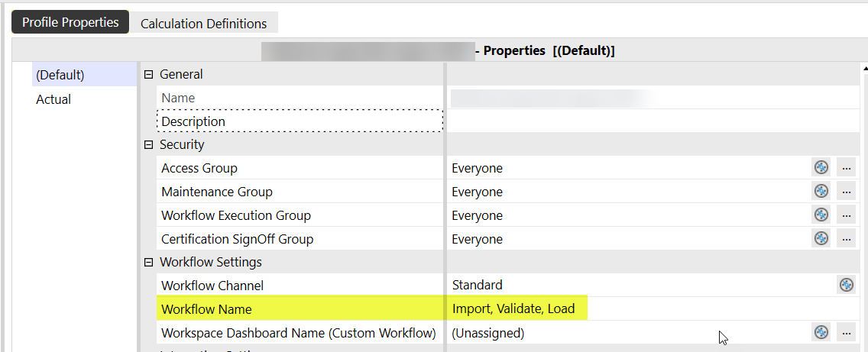Collapse the Security section
This screenshot has height=352, width=868.
[x=149, y=144]
